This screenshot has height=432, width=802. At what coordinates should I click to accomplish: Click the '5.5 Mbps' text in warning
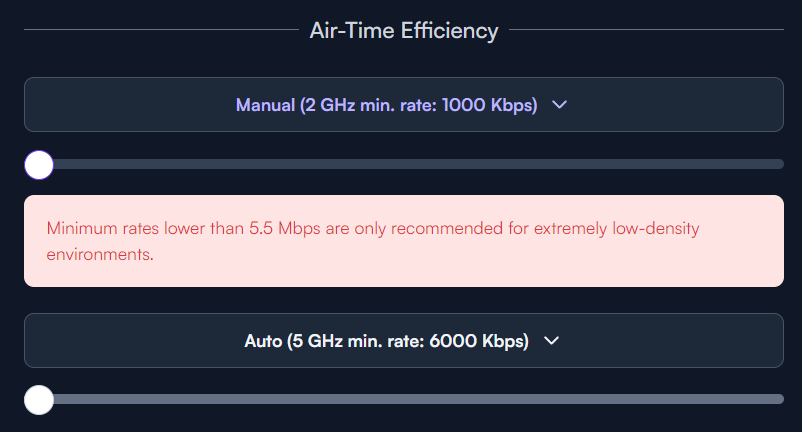284,228
